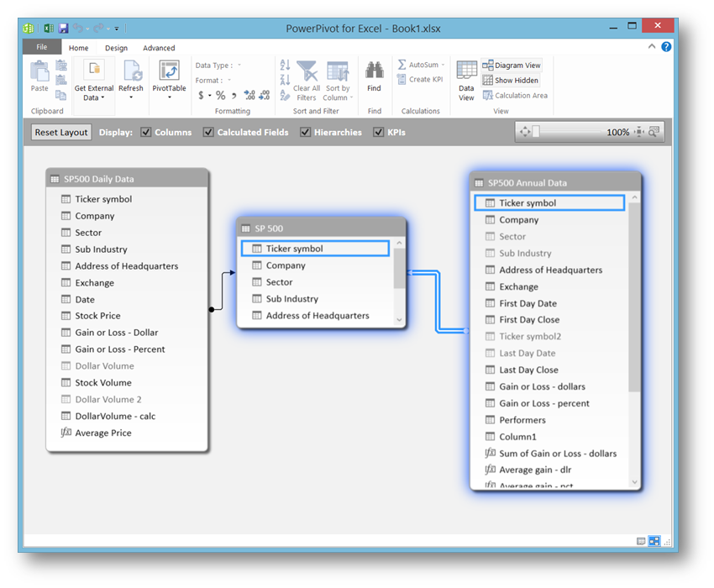Image resolution: width=714 pixels, height=588 pixels.
Task: Click the Reset Layout button
Action: [x=61, y=132]
